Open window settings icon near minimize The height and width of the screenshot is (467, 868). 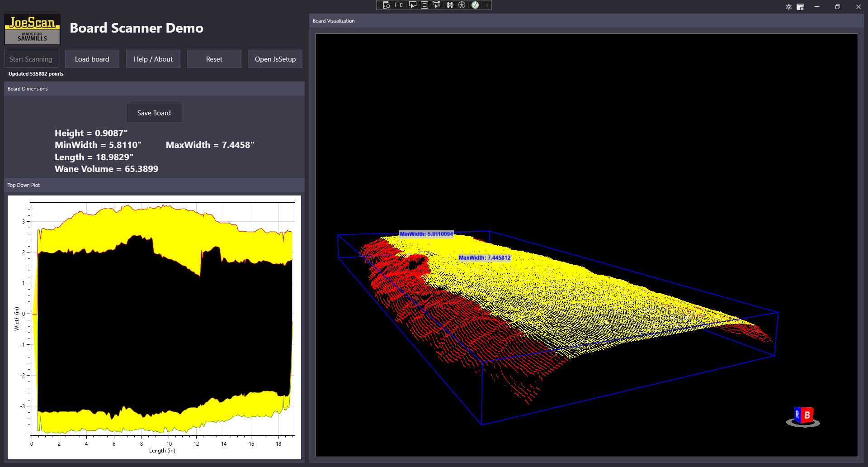pos(800,7)
